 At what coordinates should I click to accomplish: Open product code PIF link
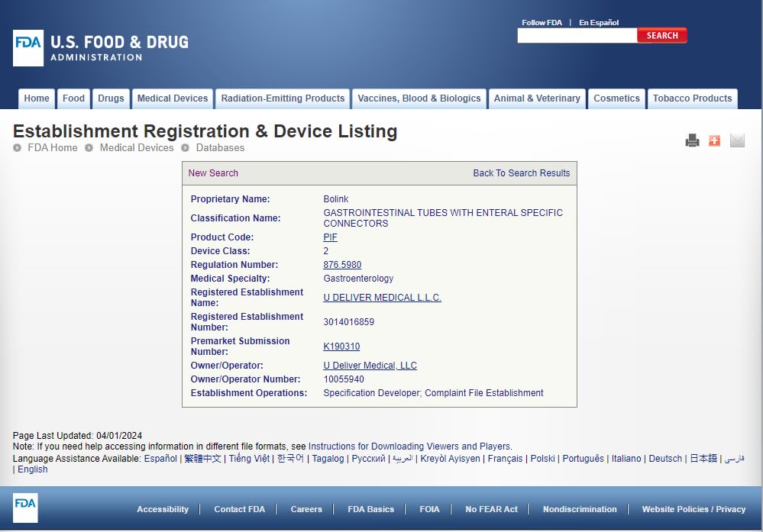[x=330, y=237]
